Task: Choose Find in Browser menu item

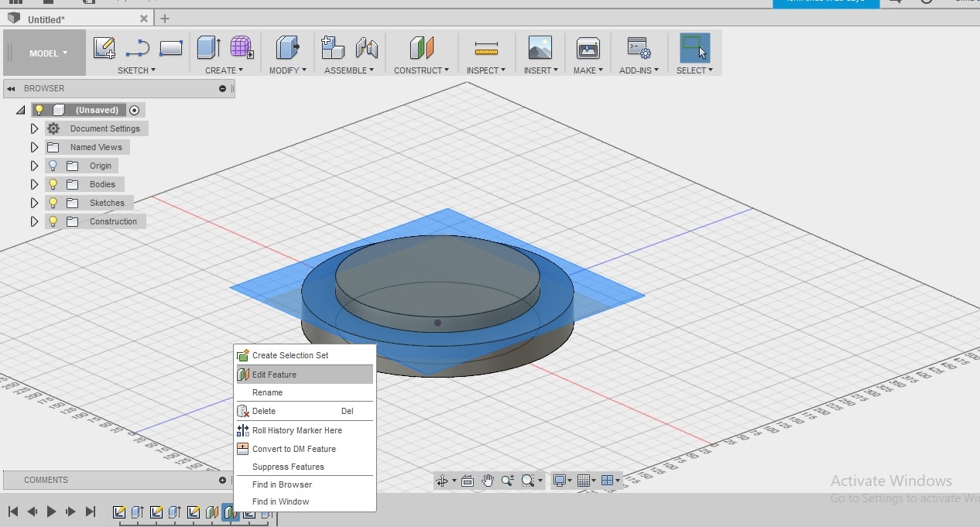Action: tap(304, 484)
